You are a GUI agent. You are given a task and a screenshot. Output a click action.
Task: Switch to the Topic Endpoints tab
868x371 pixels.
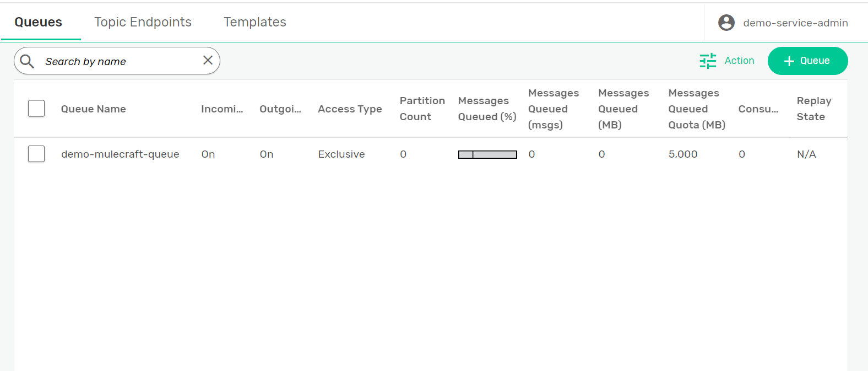point(143,22)
